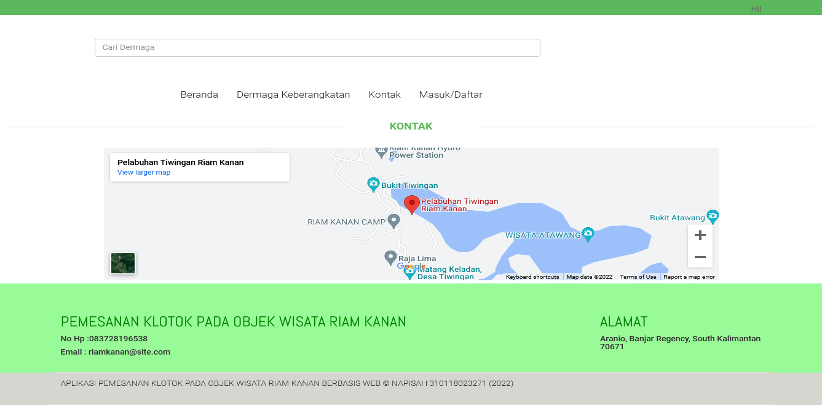Select the Kontak menu item
Image resolution: width=822 pixels, height=406 pixels.
click(x=384, y=95)
